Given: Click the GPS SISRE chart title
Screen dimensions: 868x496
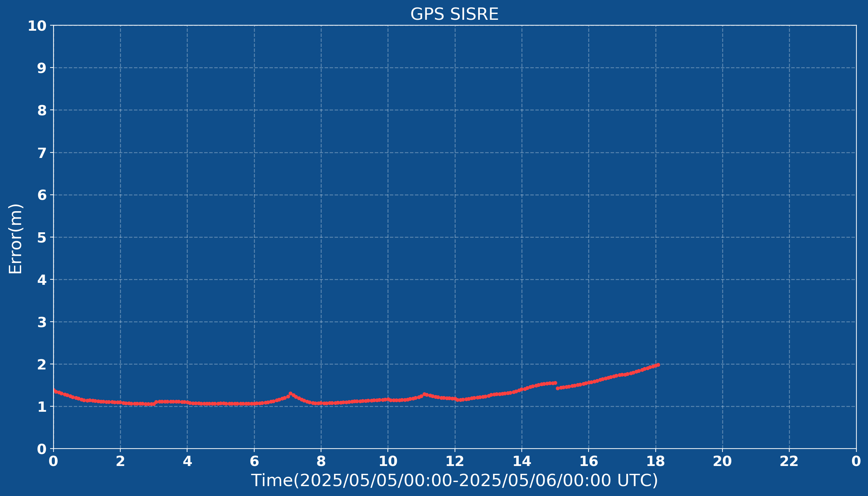Looking at the screenshot, I should point(454,14).
